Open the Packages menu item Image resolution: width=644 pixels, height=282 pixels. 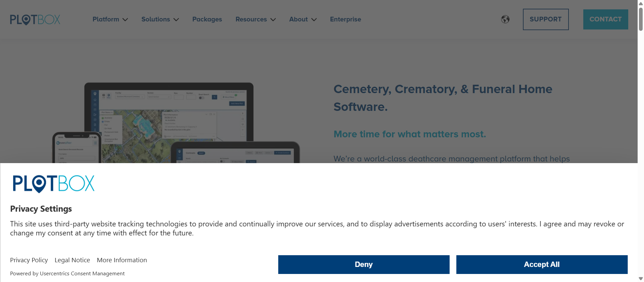tap(207, 19)
